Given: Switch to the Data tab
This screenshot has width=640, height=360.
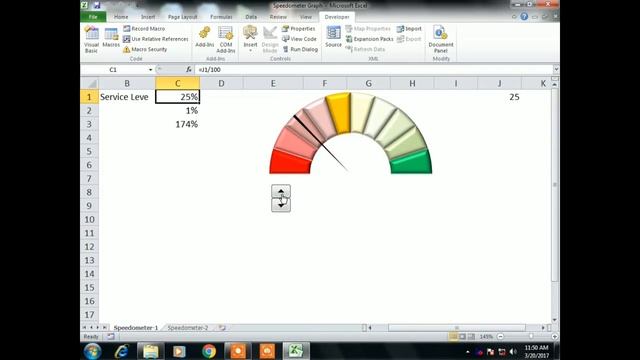Looking at the screenshot, I should click(251, 17).
